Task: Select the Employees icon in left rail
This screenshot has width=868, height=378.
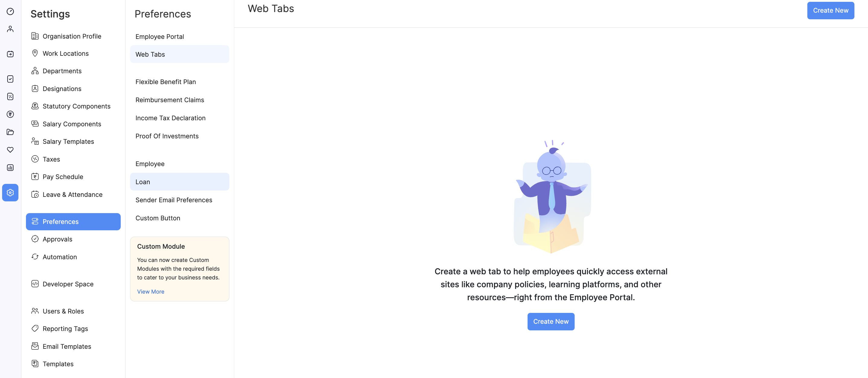Action: point(10,29)
